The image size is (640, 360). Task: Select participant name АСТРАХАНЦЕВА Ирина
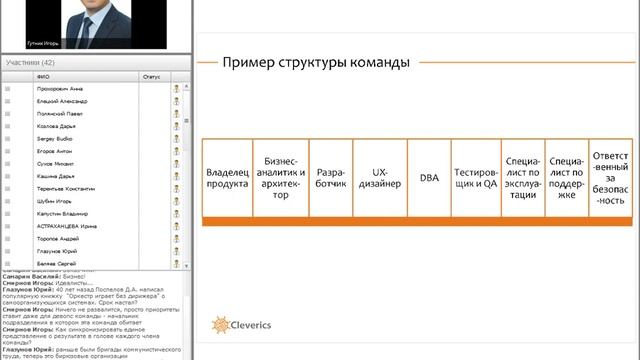click(x=67, y=226)
